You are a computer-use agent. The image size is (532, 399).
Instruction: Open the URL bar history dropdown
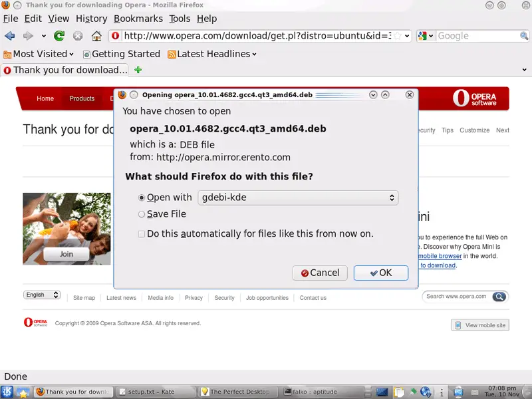click(407, 36)
